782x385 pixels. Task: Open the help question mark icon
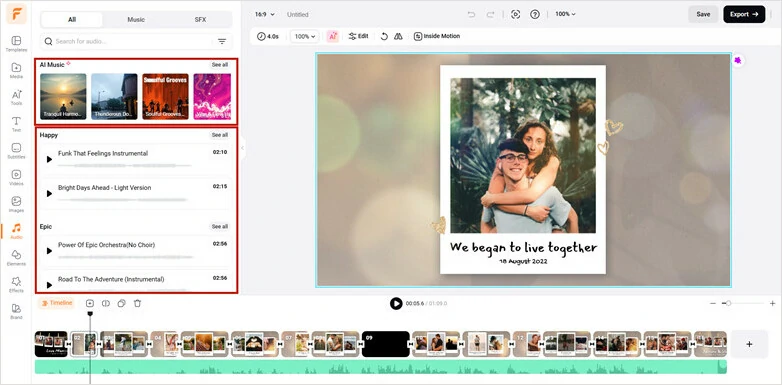point(535,14)
